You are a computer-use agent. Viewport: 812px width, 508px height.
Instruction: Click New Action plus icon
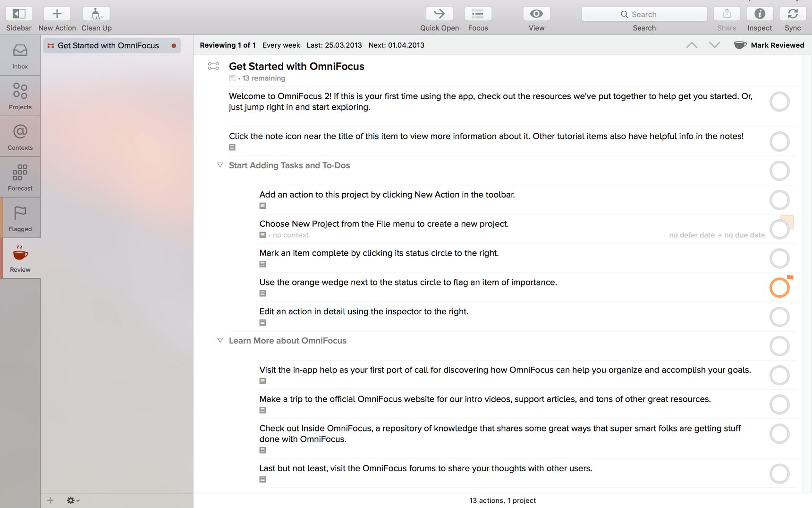pos(57,14)
